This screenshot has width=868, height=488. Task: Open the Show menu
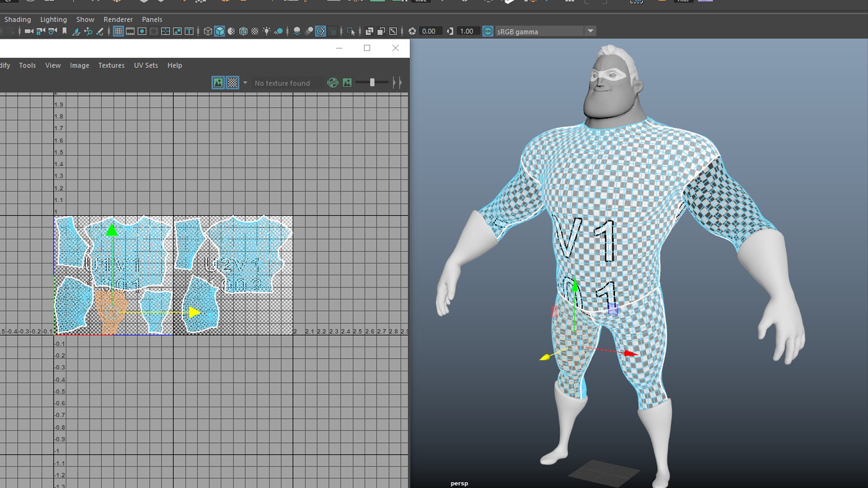[85, 19]
